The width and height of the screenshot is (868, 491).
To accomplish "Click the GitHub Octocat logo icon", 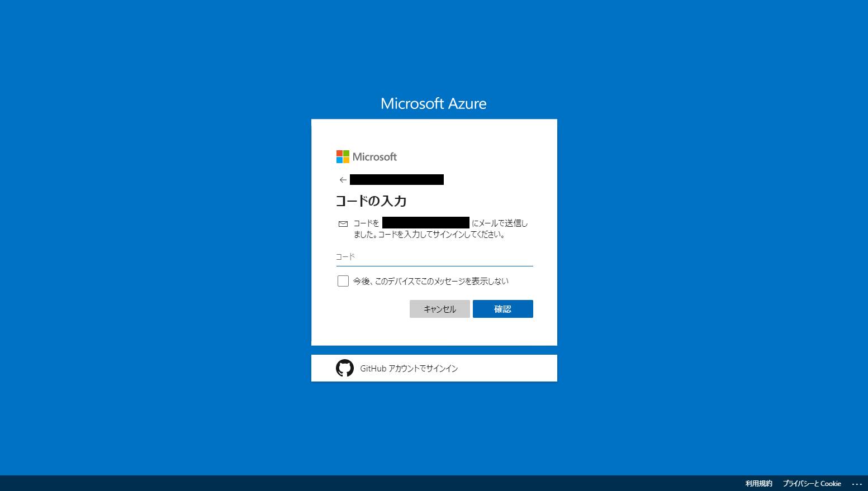I will click(345, 368).
